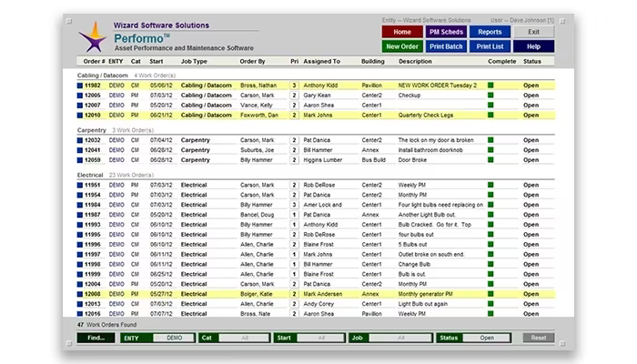Click the Exit button
This screenshot has height=364, width=637.
(533, 32)
